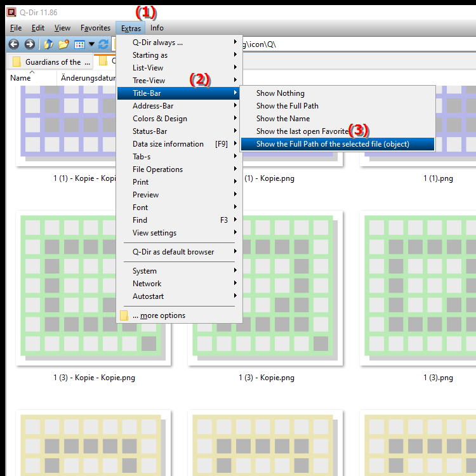Open the view mode dropdown arrow
This screenshot has height=476, width=476.
[91, 44]
